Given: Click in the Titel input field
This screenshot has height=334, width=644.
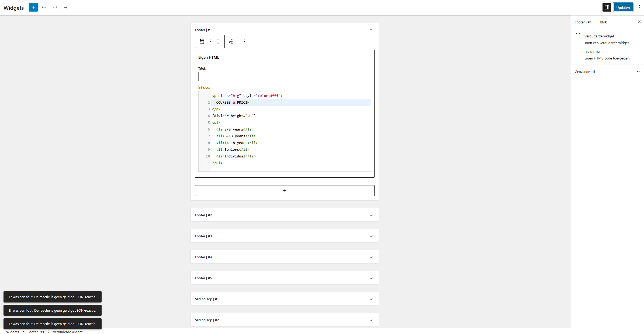Looking at the screenshot, I should tap(285, 76).
